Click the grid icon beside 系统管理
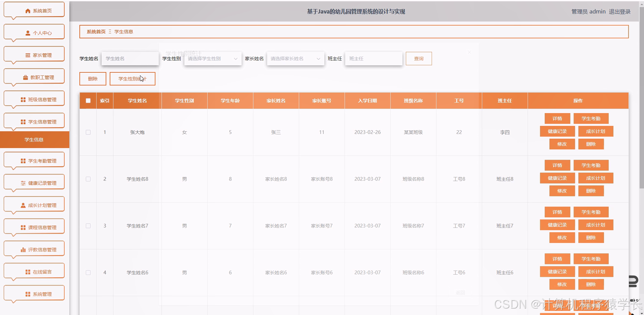644x315 pixels. [x=28, y=294]
